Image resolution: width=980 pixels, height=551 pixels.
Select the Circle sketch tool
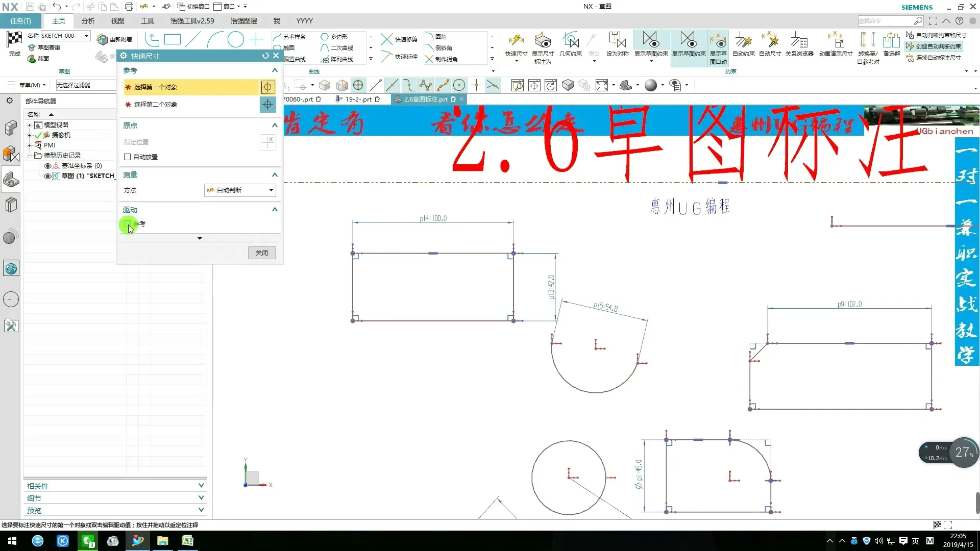(x=235, y=39)
